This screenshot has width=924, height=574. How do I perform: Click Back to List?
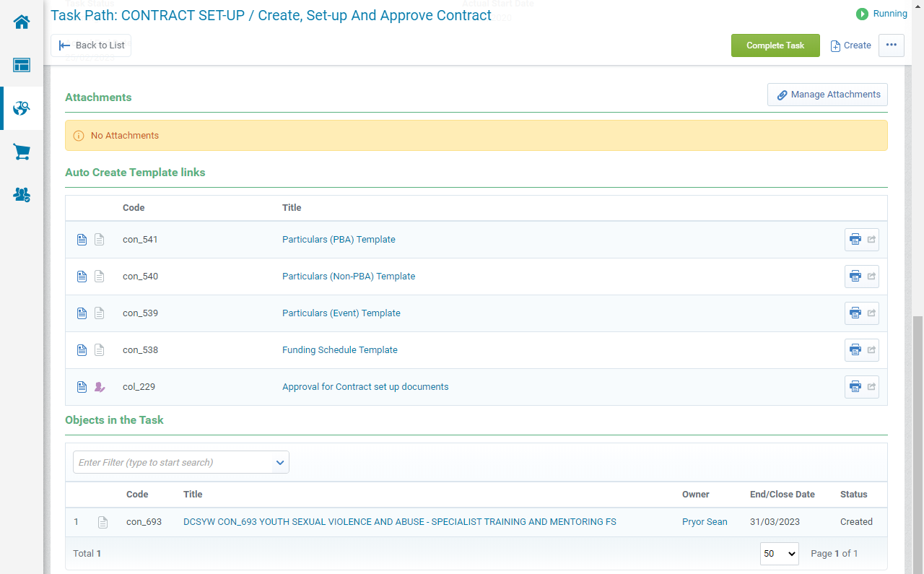[x=90, y=45]
